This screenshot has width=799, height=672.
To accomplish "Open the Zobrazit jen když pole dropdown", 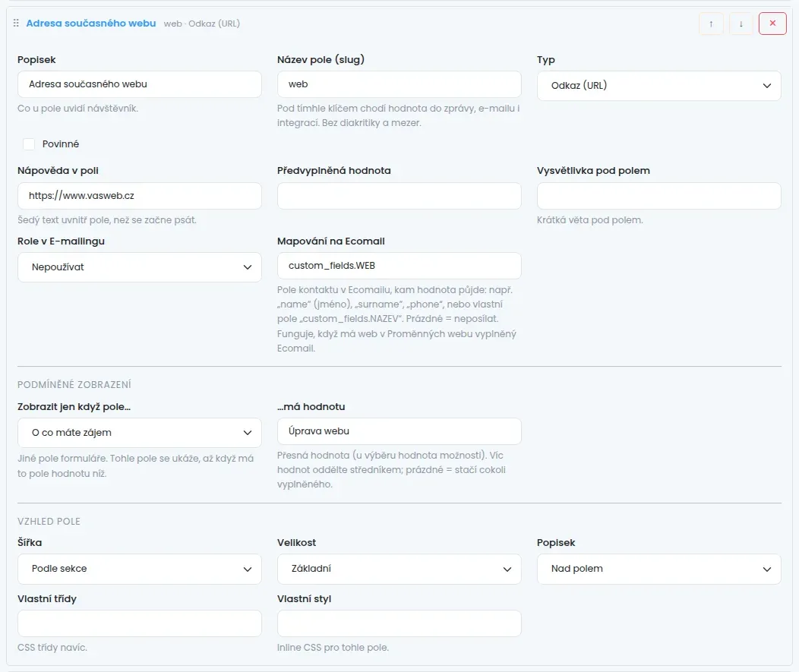I will (x=140, y=433).
